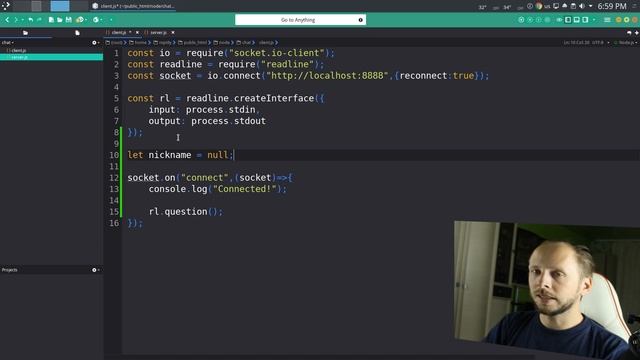This screenshot has height=360, width=640.
Task: Click the client.js window entry in taskbar
Action: [x=133, y=6]
